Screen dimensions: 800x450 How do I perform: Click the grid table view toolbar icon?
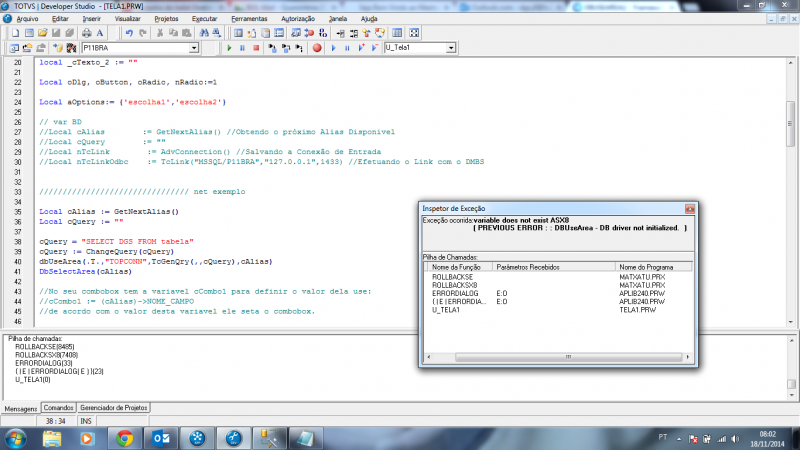[x=397, y=33]
